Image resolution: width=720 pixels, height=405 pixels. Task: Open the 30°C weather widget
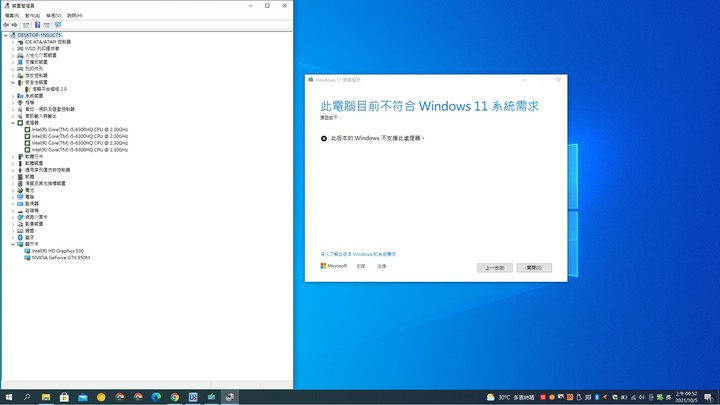click(x=510, y=397)
